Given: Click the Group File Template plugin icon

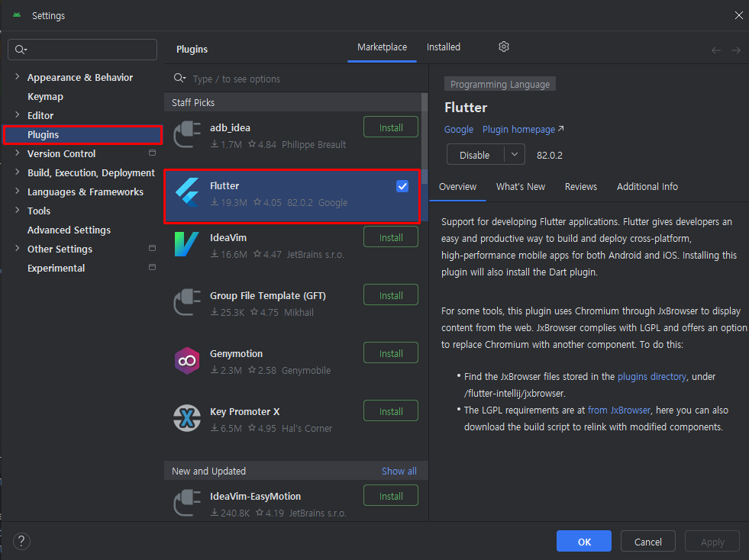Looking at the screenshot, I should [187, 302].
